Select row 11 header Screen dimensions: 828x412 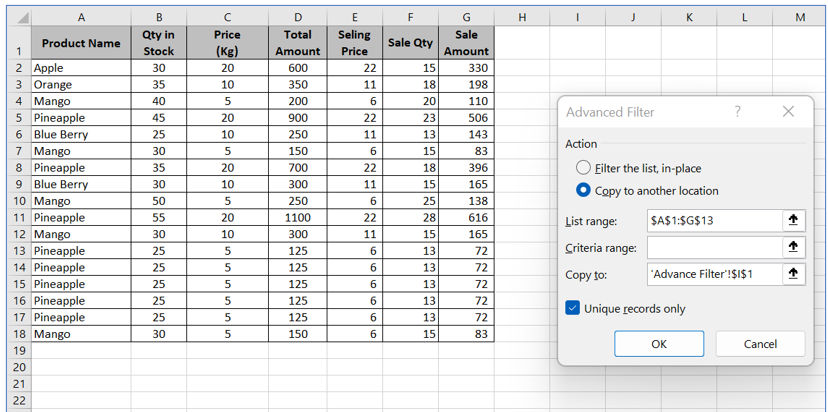tap(17, 217)
